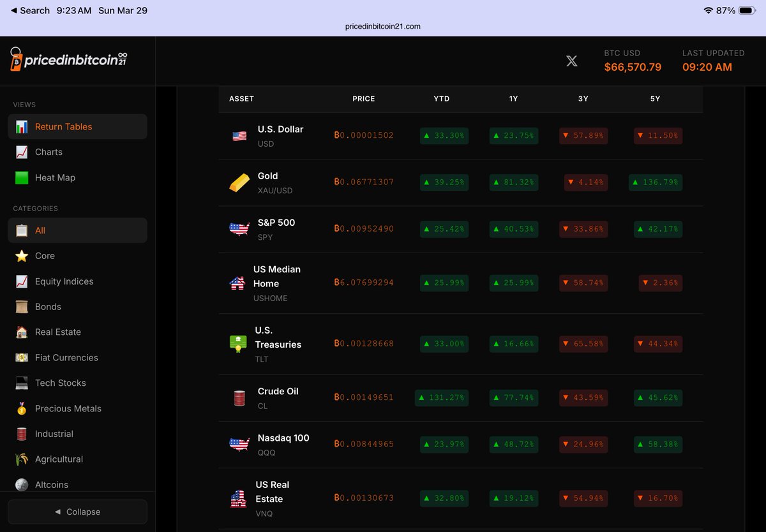The width and height of the screenshot is (766, 532).
Task: Click the Agricultural wheat icon
Action: point(22,459)
